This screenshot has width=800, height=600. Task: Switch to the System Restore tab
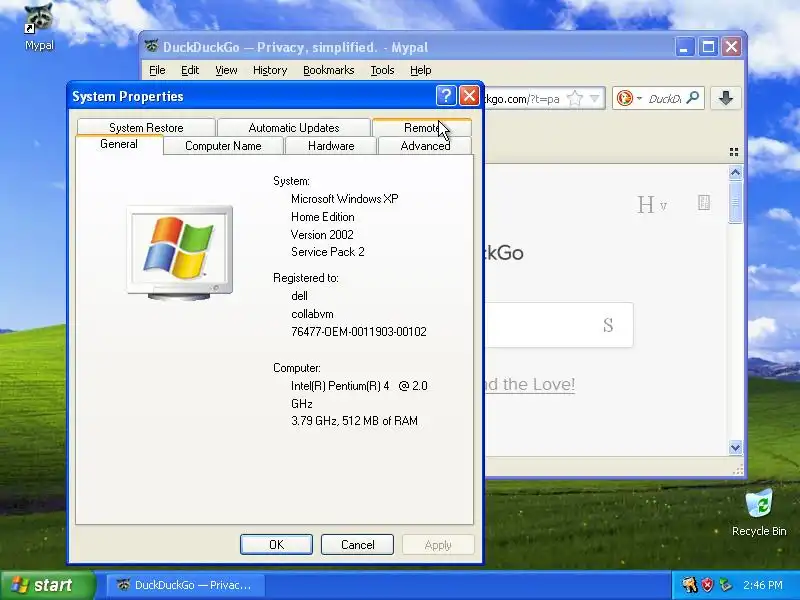coord(146,128)
